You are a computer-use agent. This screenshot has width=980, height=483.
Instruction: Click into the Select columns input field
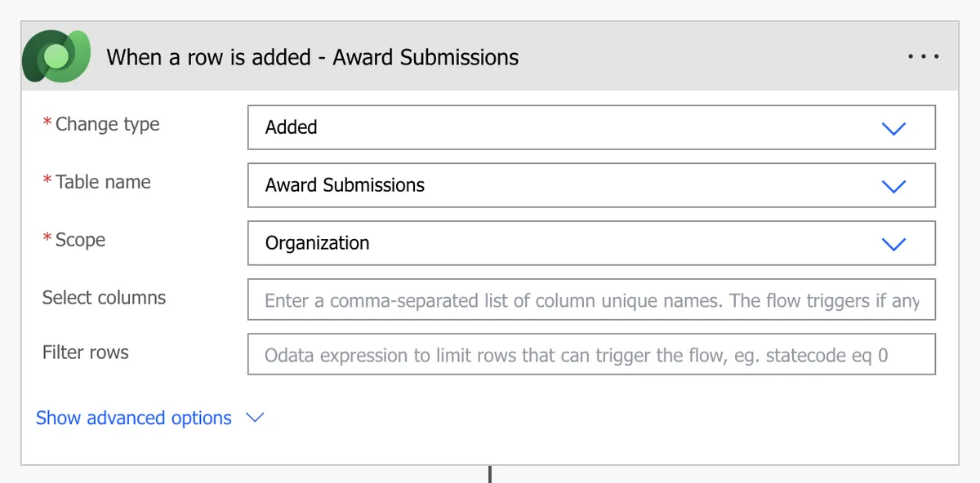click(591, 301)
